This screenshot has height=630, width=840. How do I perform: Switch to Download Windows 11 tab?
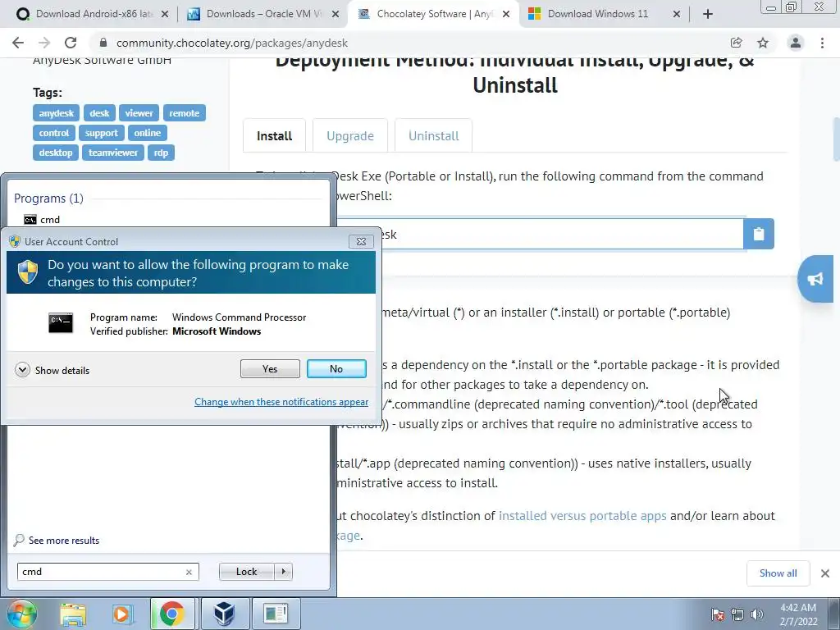pyautogui.click(x=598, y=14)
